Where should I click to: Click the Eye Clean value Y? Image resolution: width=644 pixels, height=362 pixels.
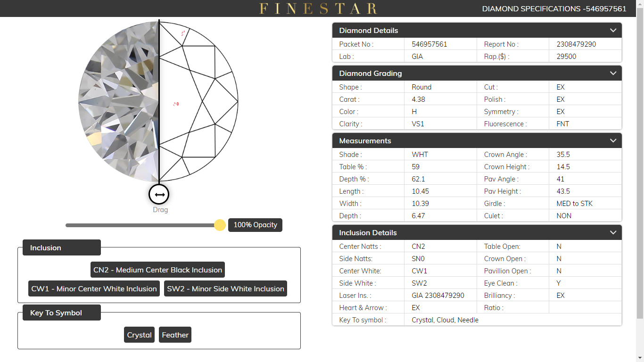point(559,283)
